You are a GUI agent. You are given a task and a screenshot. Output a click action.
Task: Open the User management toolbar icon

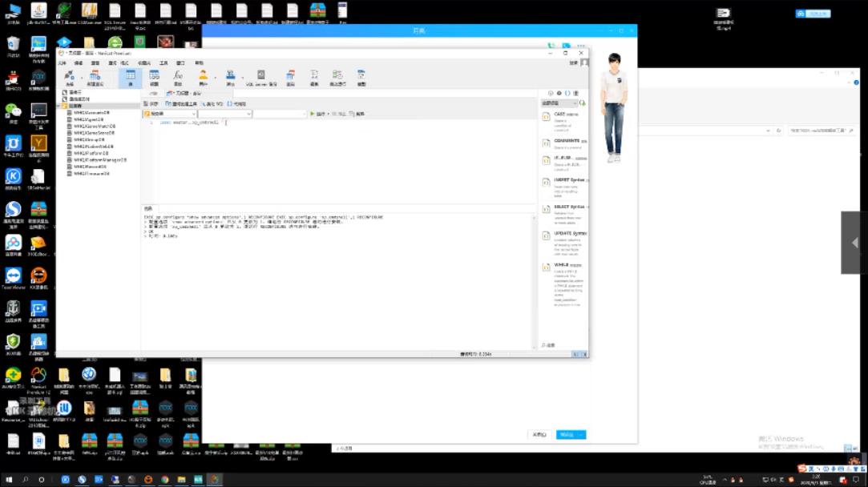[x=203, y=78]
